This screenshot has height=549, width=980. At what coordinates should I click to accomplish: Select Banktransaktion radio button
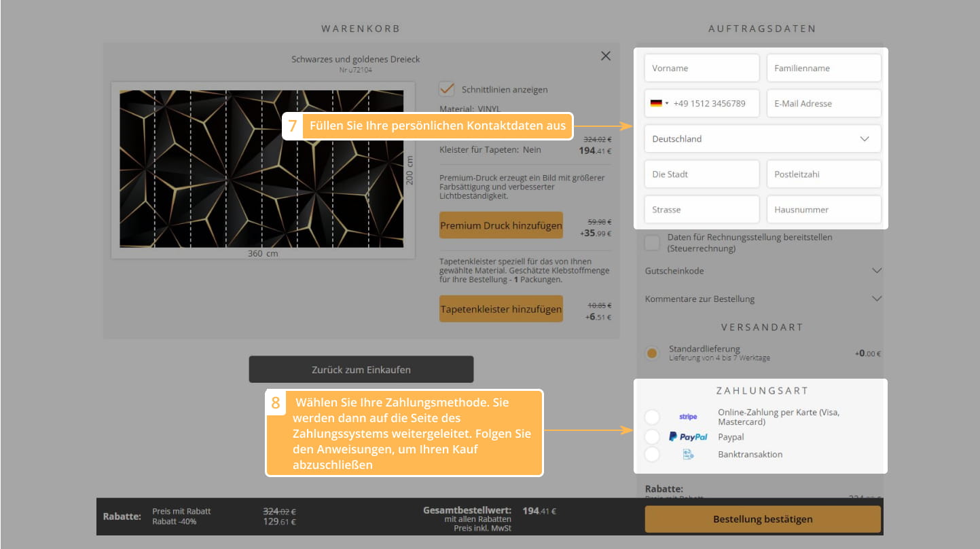[x=652, y=455]
